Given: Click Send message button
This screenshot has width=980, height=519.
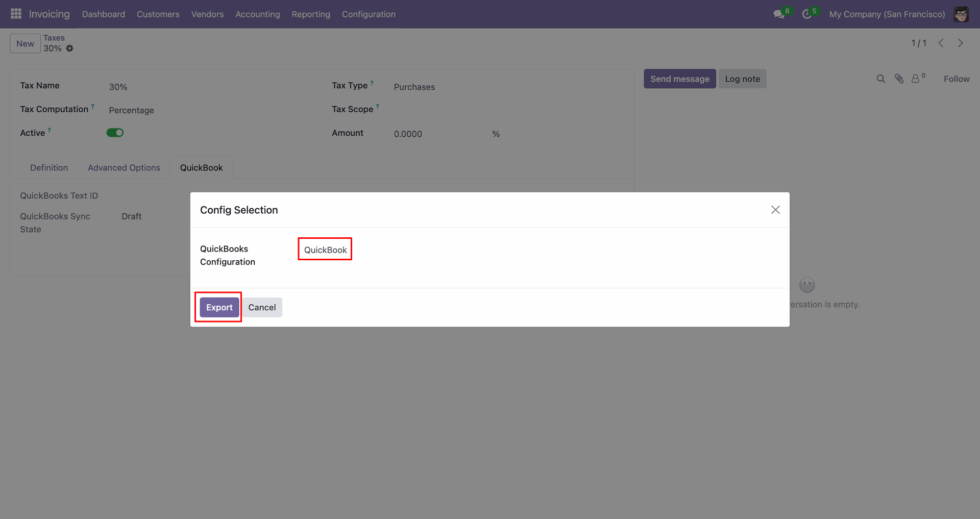Looking at the screenshot, I should pos(680,79).
